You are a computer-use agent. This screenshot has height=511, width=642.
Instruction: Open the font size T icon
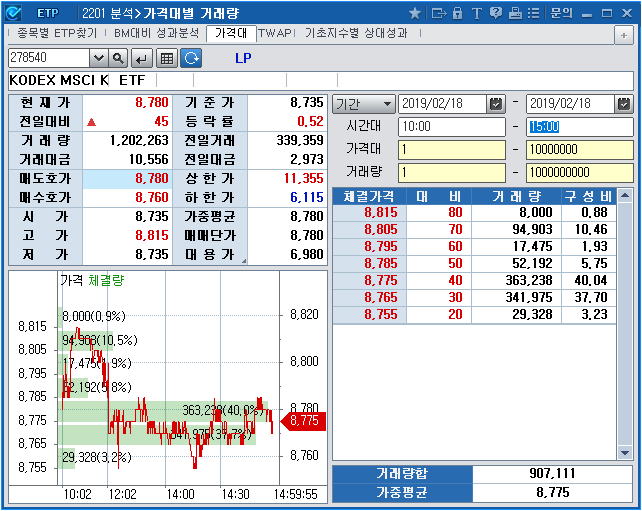[475, 13]
